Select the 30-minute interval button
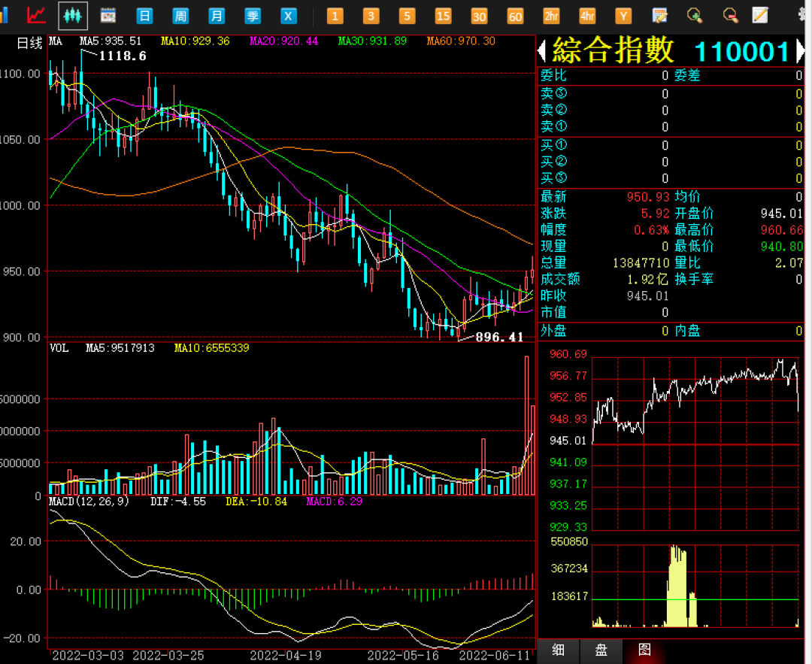 479,16
